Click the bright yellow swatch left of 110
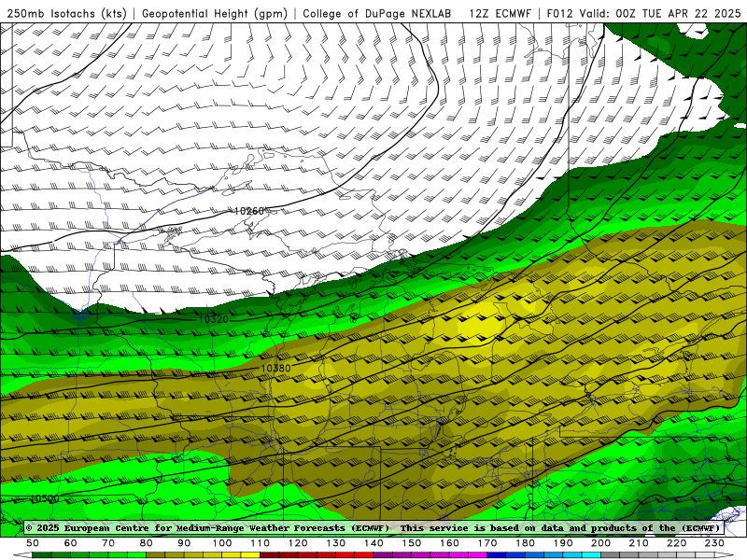This screenshot has height=560, width=747. pyautogui.click(x=250, y=555)
